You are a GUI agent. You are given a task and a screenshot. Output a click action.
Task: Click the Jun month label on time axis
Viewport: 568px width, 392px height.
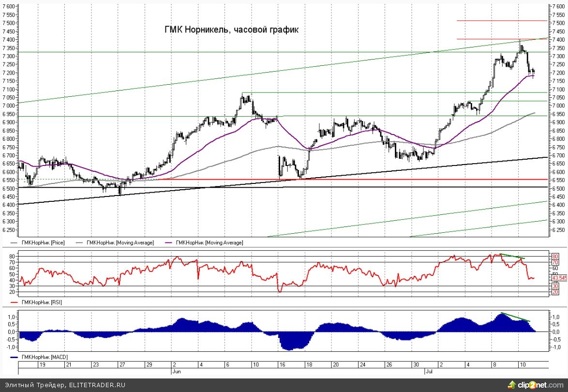(x=176, y=372)
